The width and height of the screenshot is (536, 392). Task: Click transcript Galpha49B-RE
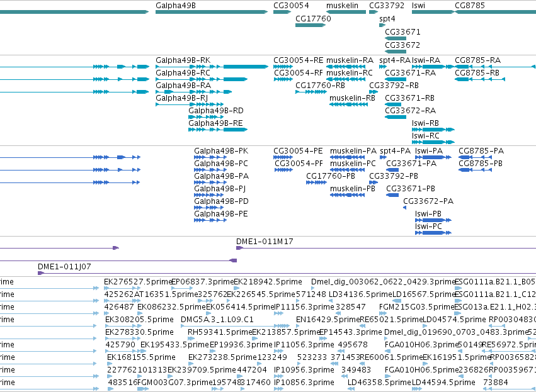pyautogui.click(x=218, y=130)
